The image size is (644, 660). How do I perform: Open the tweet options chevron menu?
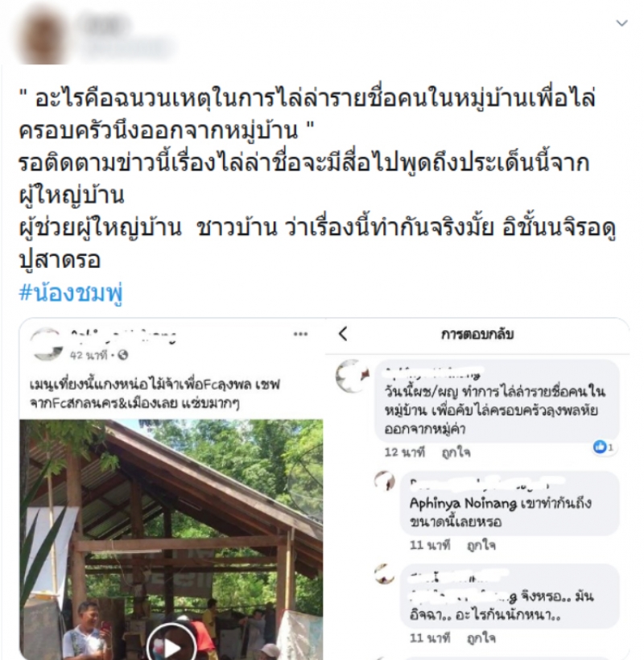622,23
